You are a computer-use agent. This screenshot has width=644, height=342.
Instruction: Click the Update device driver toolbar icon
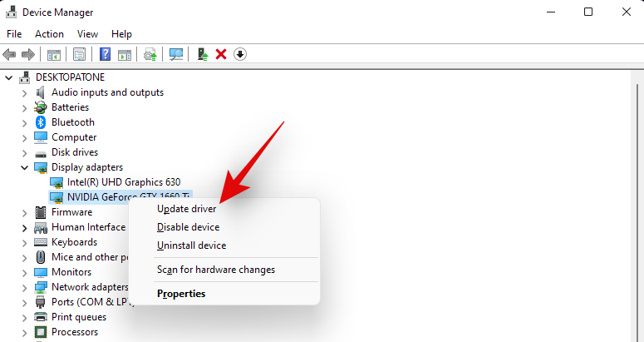[x=150, y=54]
